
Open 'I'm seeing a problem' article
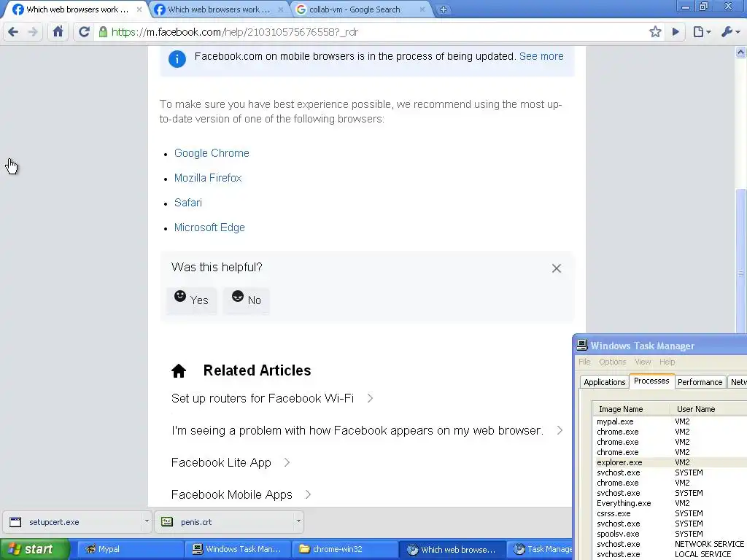pos(357,430)
